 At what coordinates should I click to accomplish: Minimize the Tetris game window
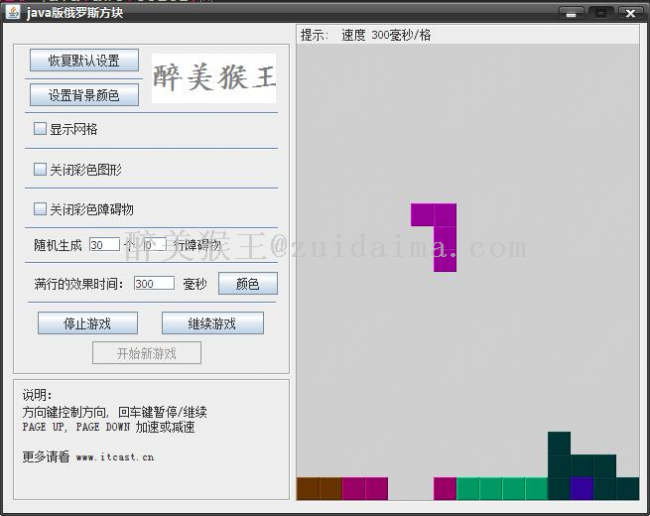(572, 13)
